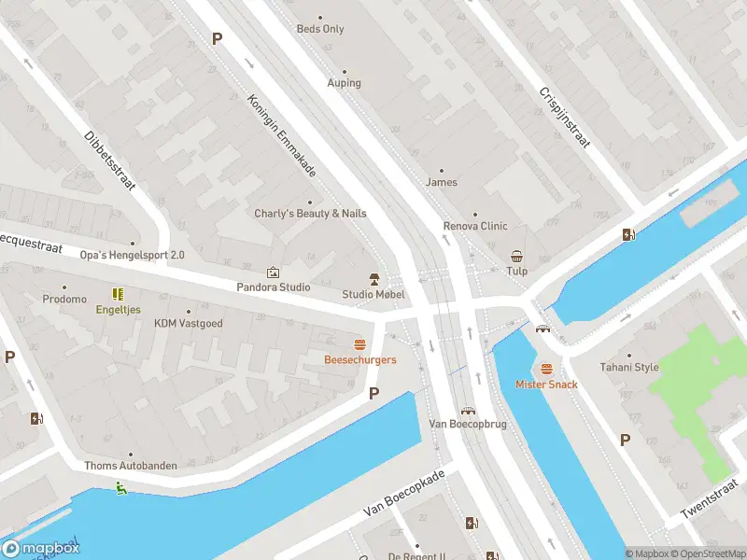Image resolution: width=747 pixels, height=560 pixels.
Task: Click the Beeseburgers burger icon
Action: [x=359, y=344]
